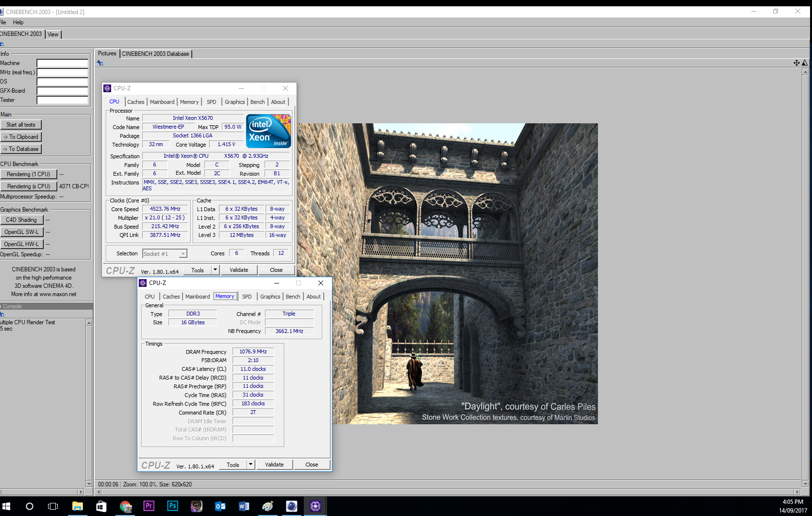Viewport: 812px width, 516px height.
Task: Click the Console panel scroll up arrow
Action: 89,323
